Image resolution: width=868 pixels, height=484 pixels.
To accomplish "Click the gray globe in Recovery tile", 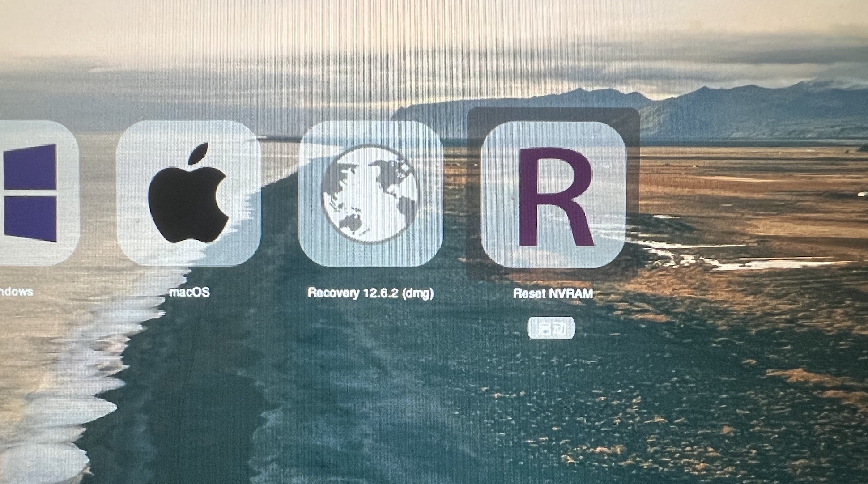I will pyautogui.click(x=370, y=193).
